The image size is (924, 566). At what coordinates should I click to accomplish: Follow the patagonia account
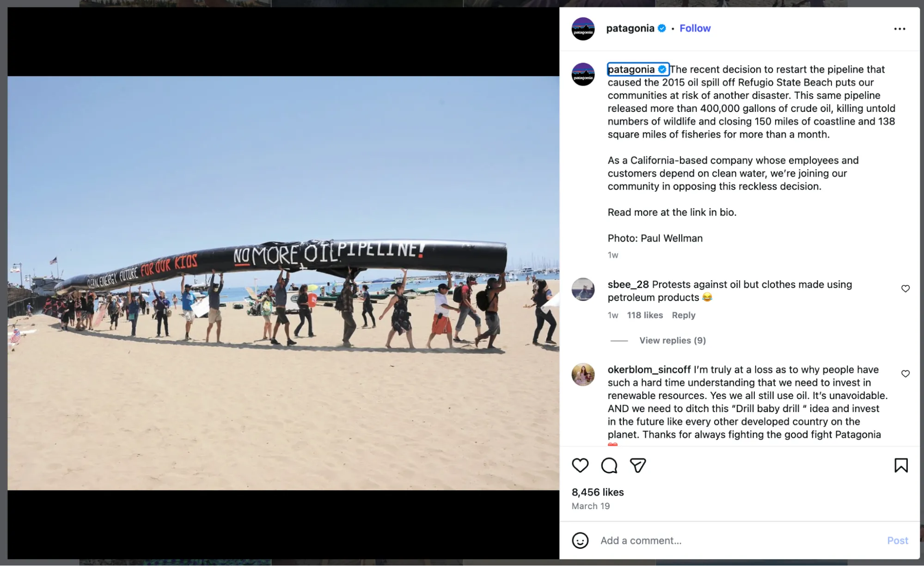(695, 28)
